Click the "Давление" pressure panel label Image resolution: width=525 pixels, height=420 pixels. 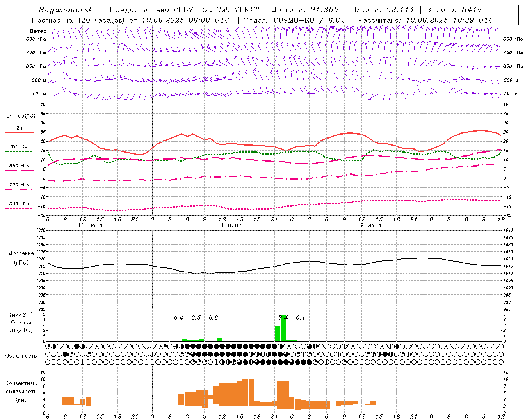tap(21, 253)
